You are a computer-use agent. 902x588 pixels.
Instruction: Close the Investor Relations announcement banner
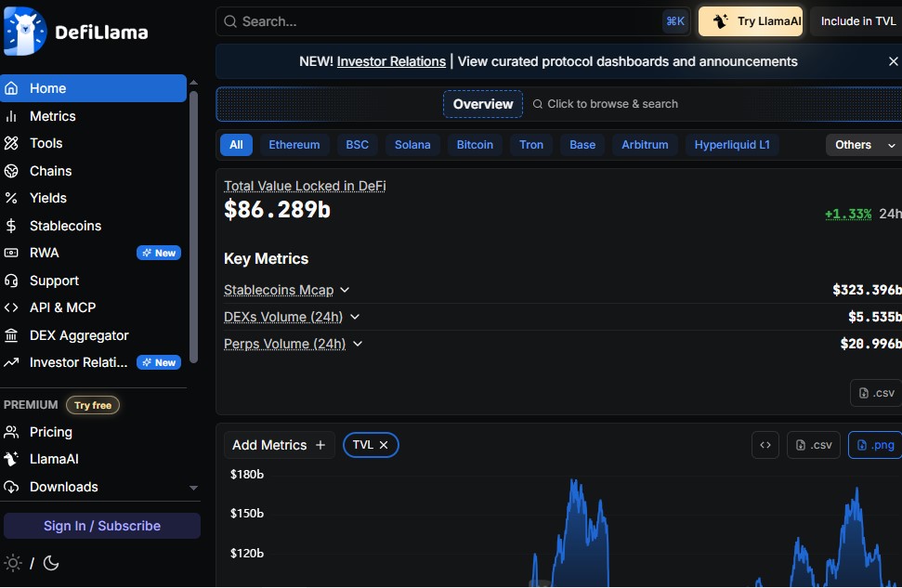pos(893,61)
